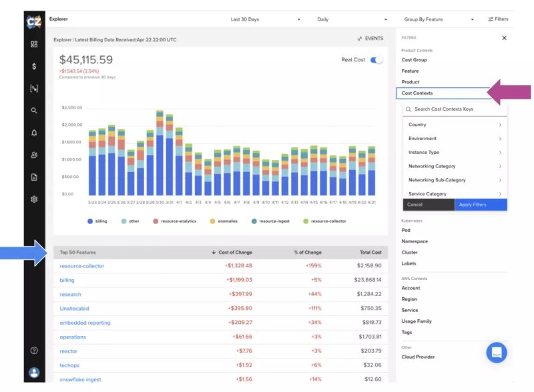Screen dimensions: 534x392
Task: Open the search magnifier in the left sidebar
Action: pyautogui.click(x=33, y=111)
